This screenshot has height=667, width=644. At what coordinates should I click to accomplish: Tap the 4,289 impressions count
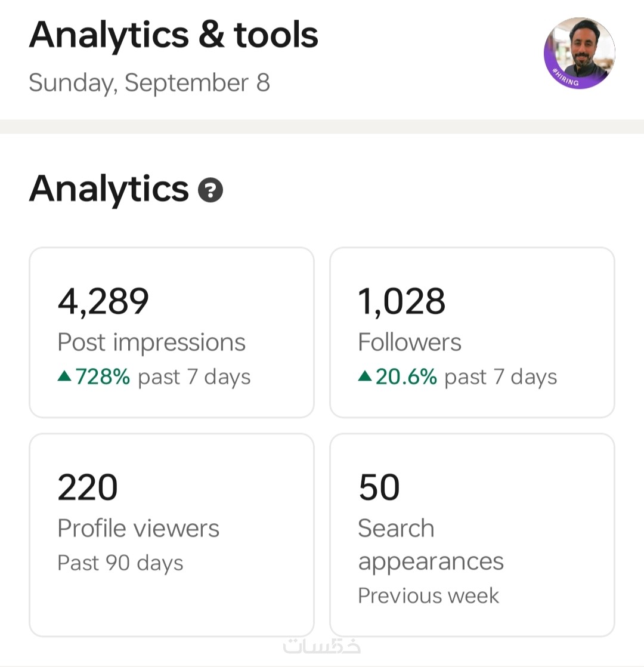[103, 301]
